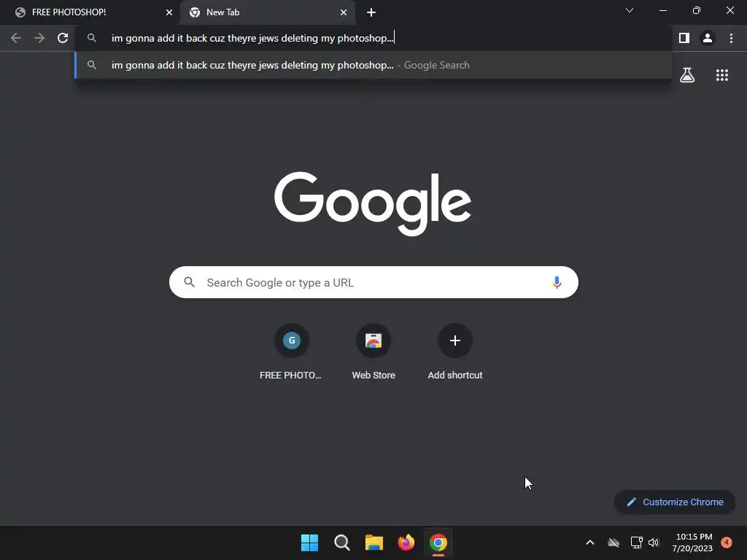Open File Explorer from taskbar

[x=374, y=542]
